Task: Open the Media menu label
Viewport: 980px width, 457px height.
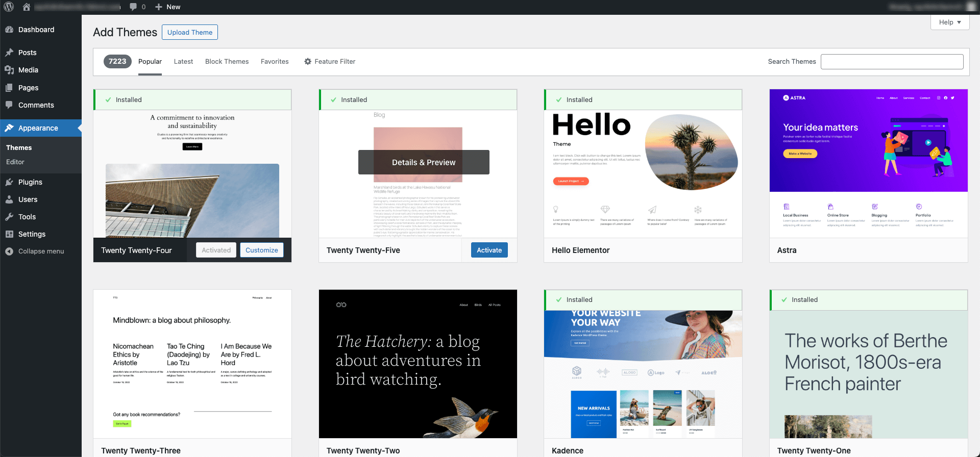Action: pos(28,70)
